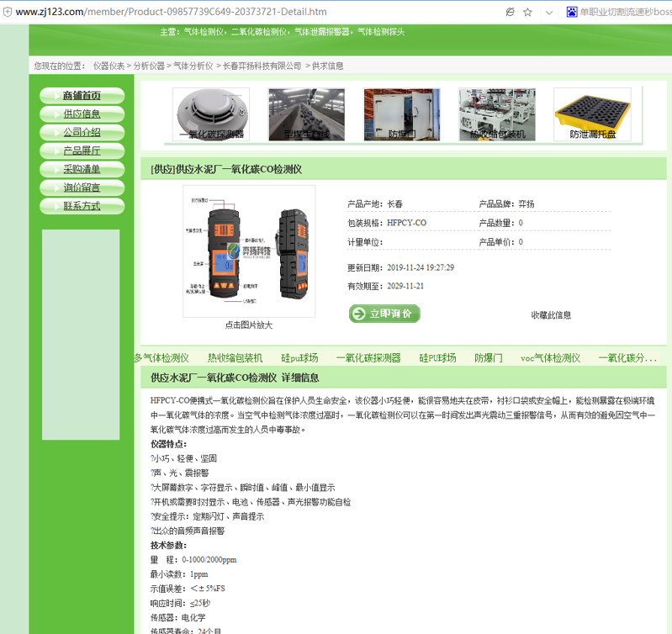
Task: Click the 热收缩包装机 keyword link
Action: 235,358
